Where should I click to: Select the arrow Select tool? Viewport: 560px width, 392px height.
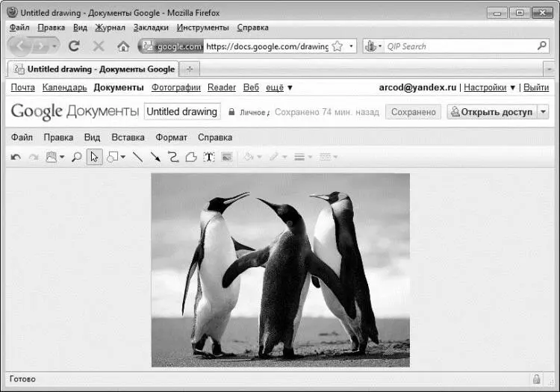[95, 157]
